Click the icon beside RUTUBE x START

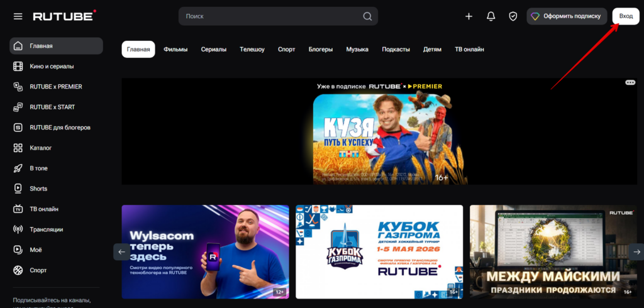pos(18,107)
